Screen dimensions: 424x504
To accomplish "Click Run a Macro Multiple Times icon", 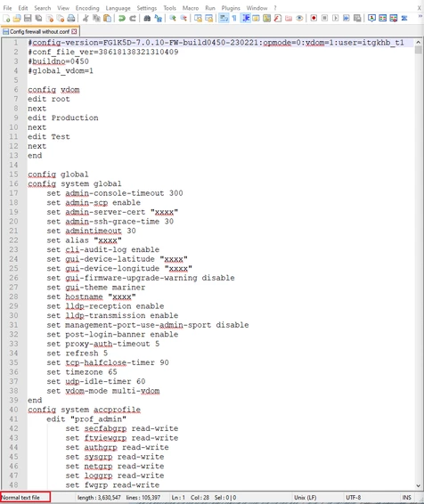I will 347,19.
